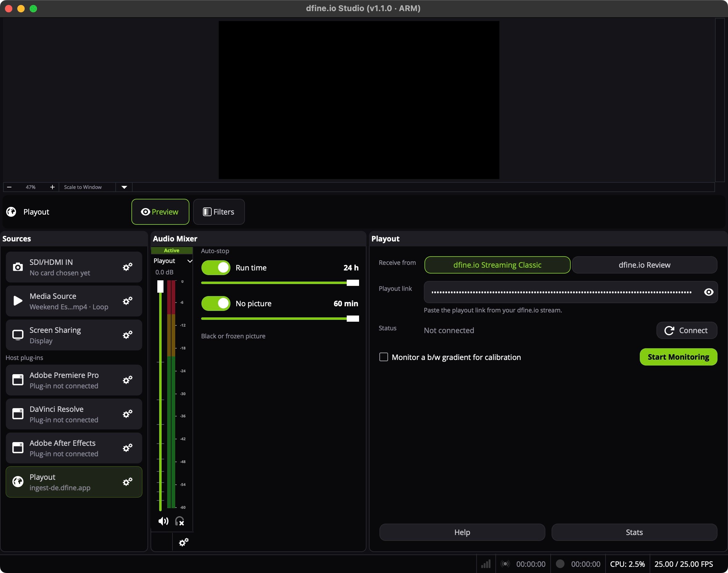Screen dimensions: 728x573
Task: Open settings gear for Adobe After Effects plug-in
Action: [x=127, y=448]
